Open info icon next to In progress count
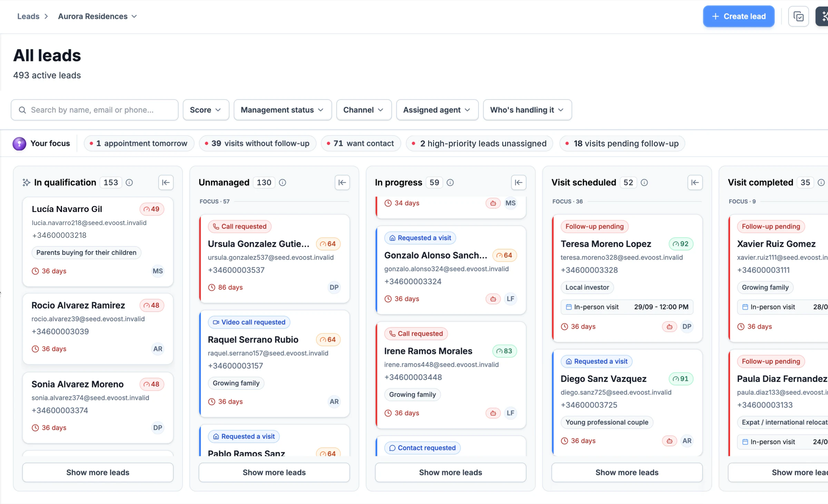Screen dimensions: 828x504 click(x=450, y=182)
